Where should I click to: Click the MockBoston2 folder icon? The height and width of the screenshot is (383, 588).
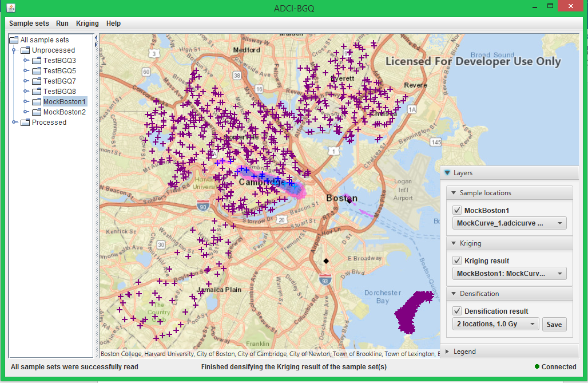37,112
